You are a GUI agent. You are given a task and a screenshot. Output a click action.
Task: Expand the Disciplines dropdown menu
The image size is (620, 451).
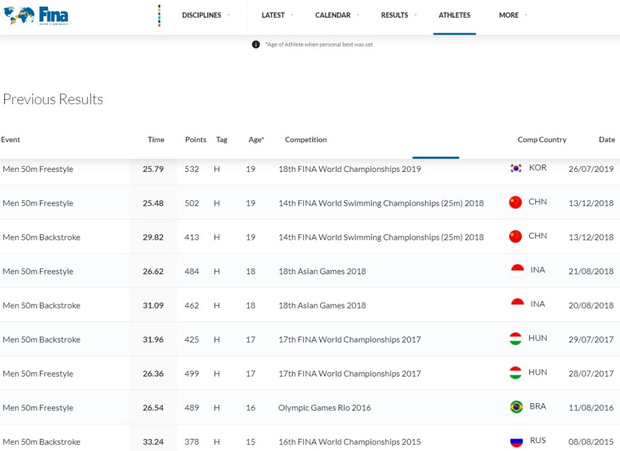click(x=205, y=15)
